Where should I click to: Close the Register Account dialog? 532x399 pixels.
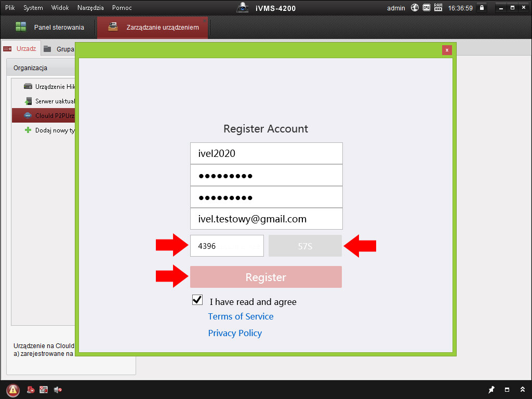coord(447,50)
